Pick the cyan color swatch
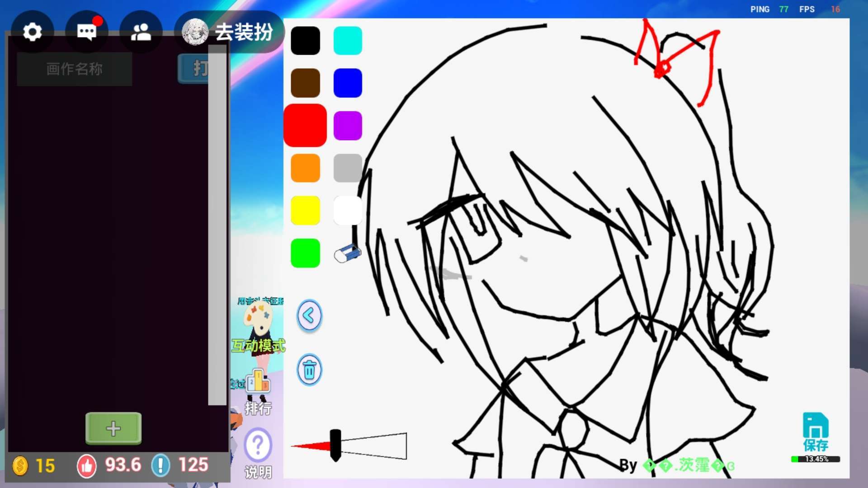868x488 pixels. pyautogui.click(x=348, y=41)
